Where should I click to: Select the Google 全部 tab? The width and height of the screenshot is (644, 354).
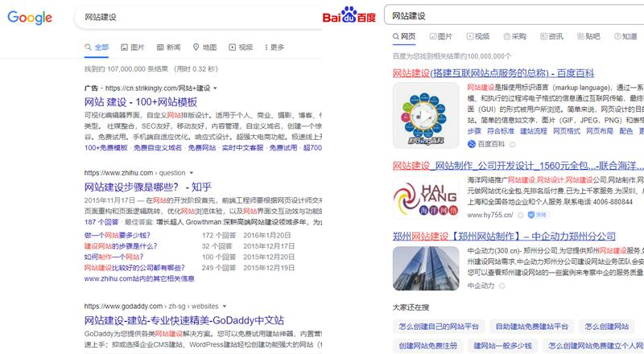[x=97, y=47]
